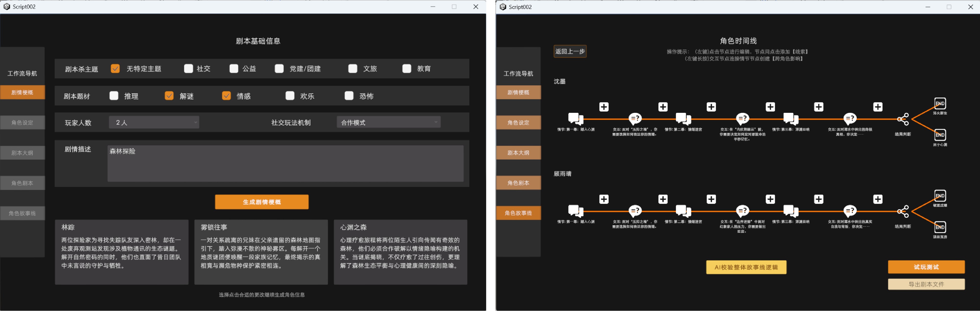Add clue after 沈墨's 第二幕 node

(711, 107)
